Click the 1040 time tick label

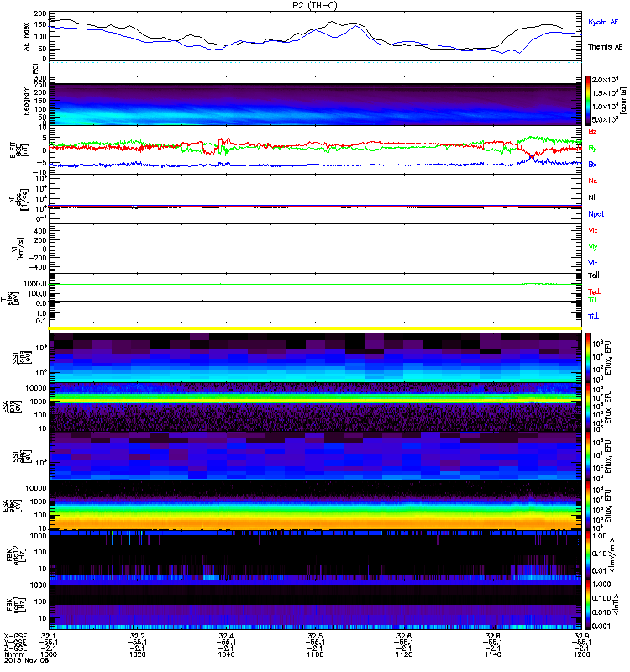click(226, 654)
